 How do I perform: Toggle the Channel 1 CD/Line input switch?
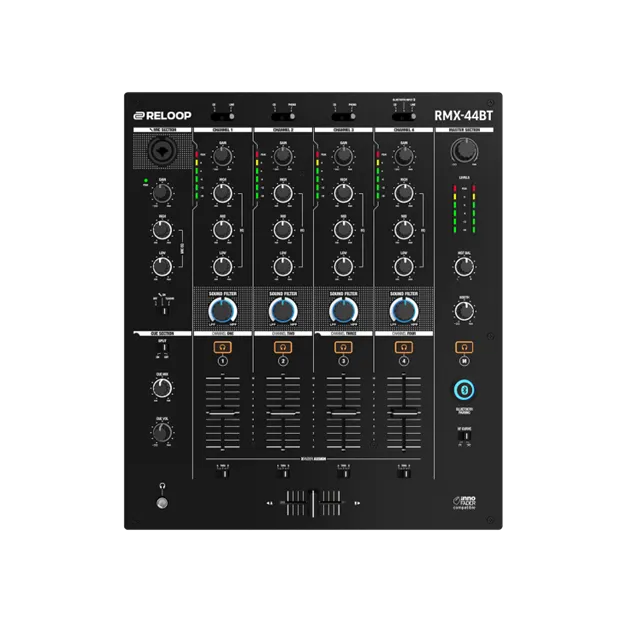(x=223, y=117)
